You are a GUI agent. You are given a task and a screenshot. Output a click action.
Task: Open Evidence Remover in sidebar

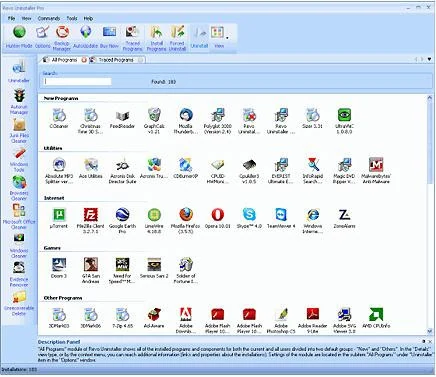click(x=19, y=274)
